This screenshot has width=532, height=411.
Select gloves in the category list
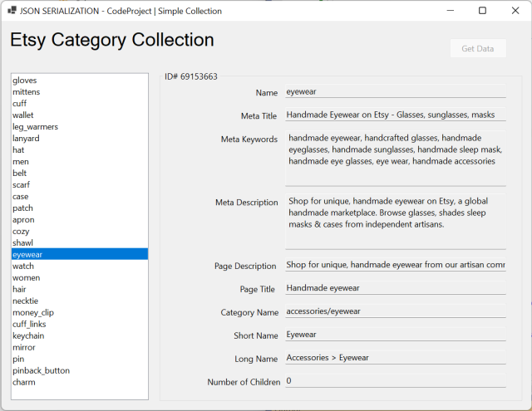click(80, 81)
